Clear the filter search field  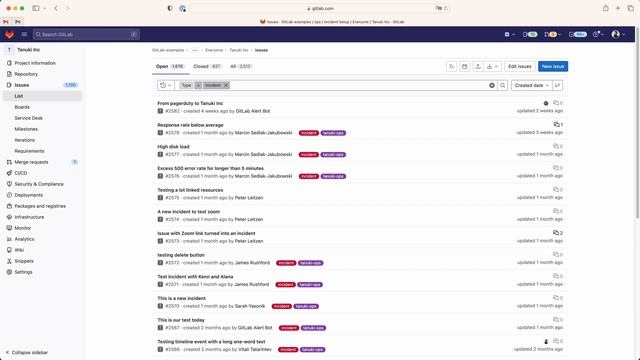[x=492, y=85]
